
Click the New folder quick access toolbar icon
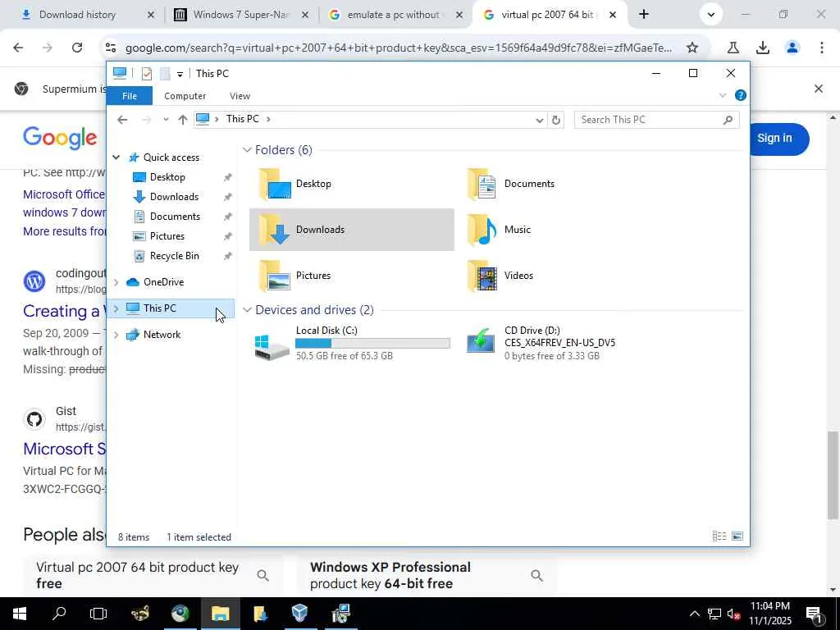point(165,73)
